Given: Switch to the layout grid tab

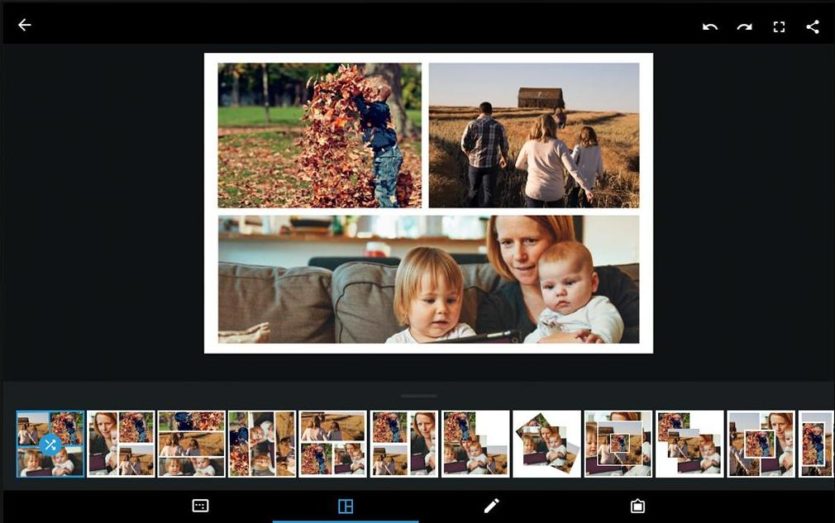Looking at the screenshot, I should (x=346, y=506).
